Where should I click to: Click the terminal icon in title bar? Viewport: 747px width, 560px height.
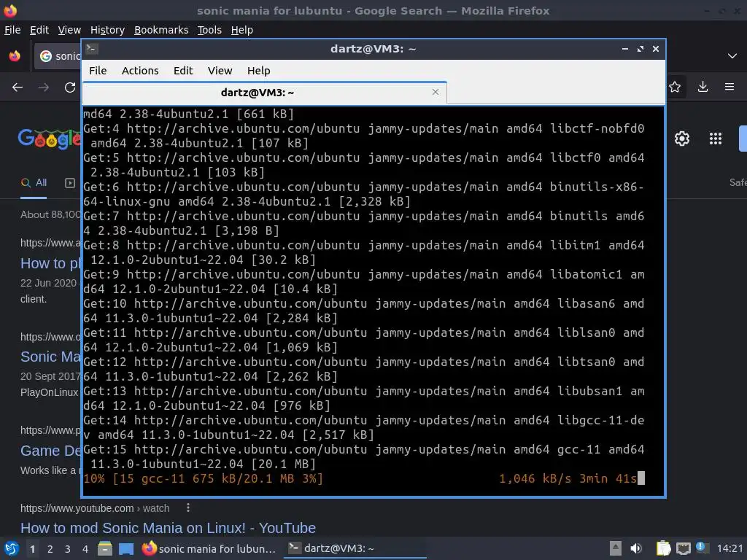click(91, 49)
